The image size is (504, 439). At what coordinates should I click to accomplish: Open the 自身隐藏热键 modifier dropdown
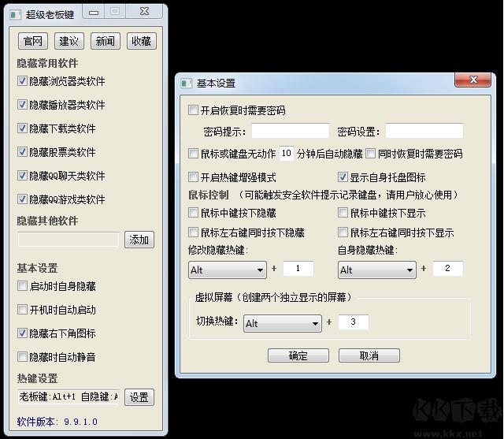click(x=376, y=270)
